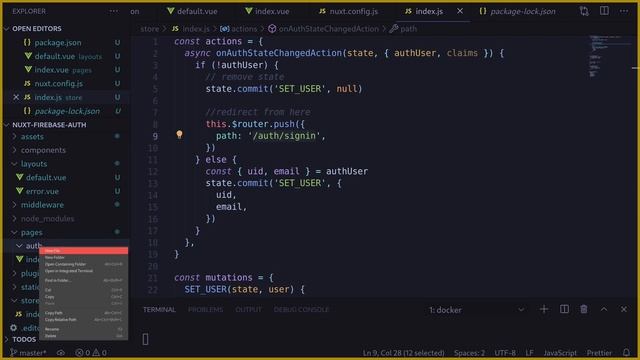Viewport: 640px width, 360px height.
Task: Choose New File in the context menu
Action: coord(83,251)
